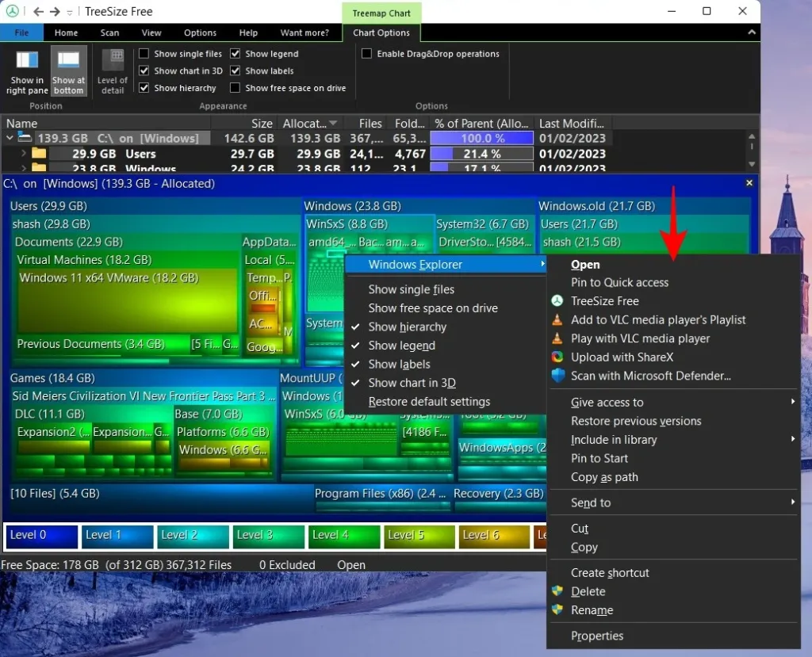Click the back arrow navigation icon
The height and width of the screenshot is (657, 812).
pyautogui.click(x=39, y=11)
